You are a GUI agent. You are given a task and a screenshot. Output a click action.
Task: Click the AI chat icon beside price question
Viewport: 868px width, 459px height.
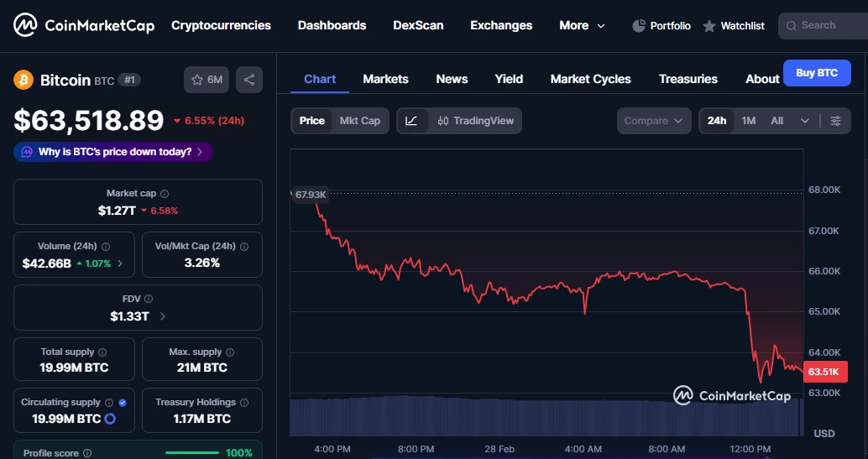[27, 152]
